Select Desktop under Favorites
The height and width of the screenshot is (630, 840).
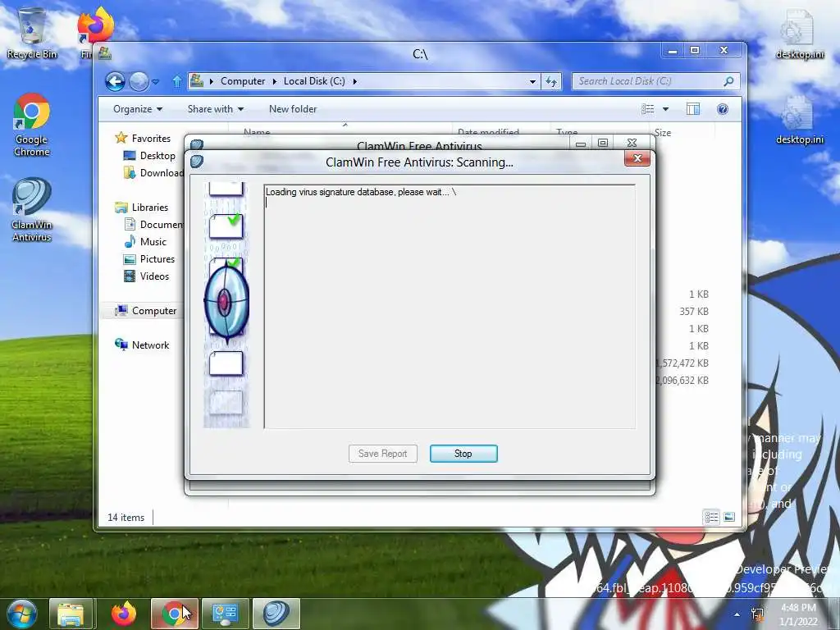point(149,156)
